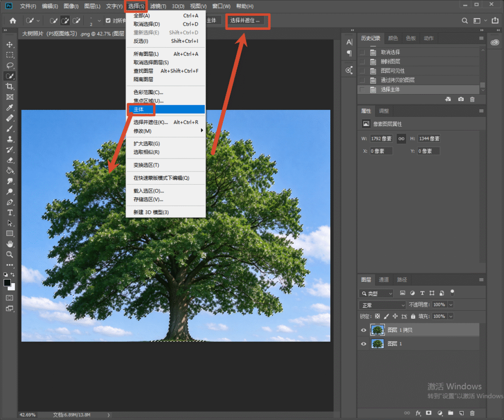Toggle lock transparent pixels checkerboard icon

pos(378,316)
